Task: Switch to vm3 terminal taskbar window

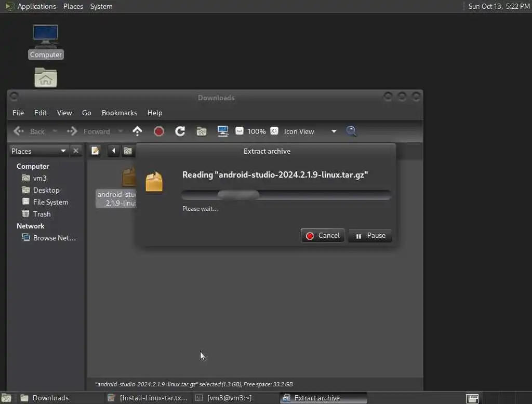Action: click(235, 398)
